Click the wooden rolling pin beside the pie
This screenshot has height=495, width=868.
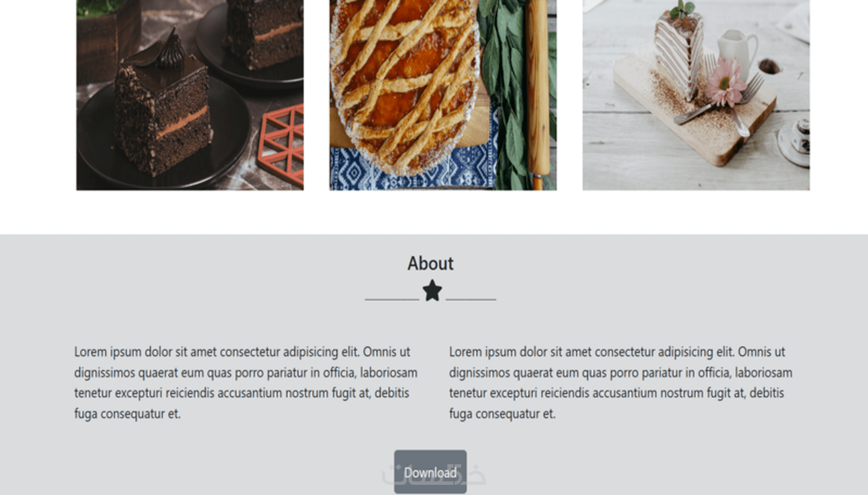(x=538, y=95)
